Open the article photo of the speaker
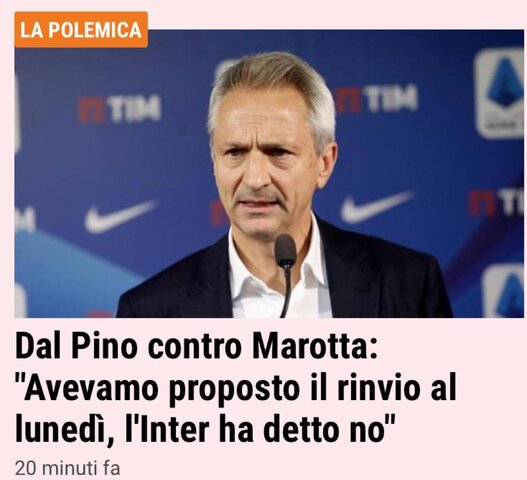This screenshot has width=527, height=480. point(269,173)
